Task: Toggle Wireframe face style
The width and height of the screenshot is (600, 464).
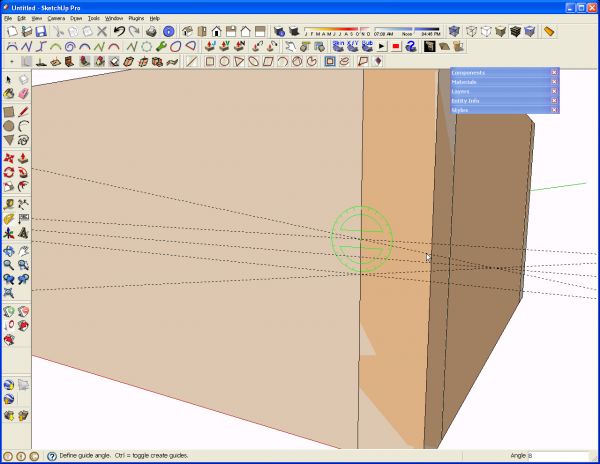Action: [471, 31]
